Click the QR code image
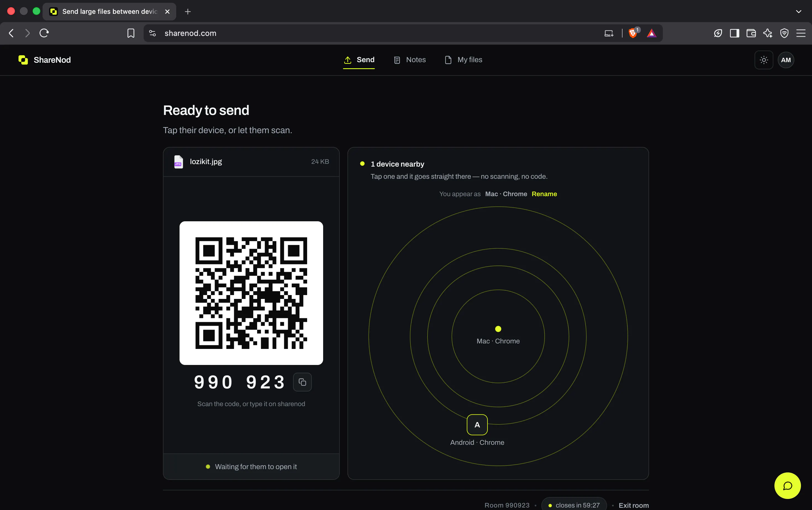 (x=251, y=293)
